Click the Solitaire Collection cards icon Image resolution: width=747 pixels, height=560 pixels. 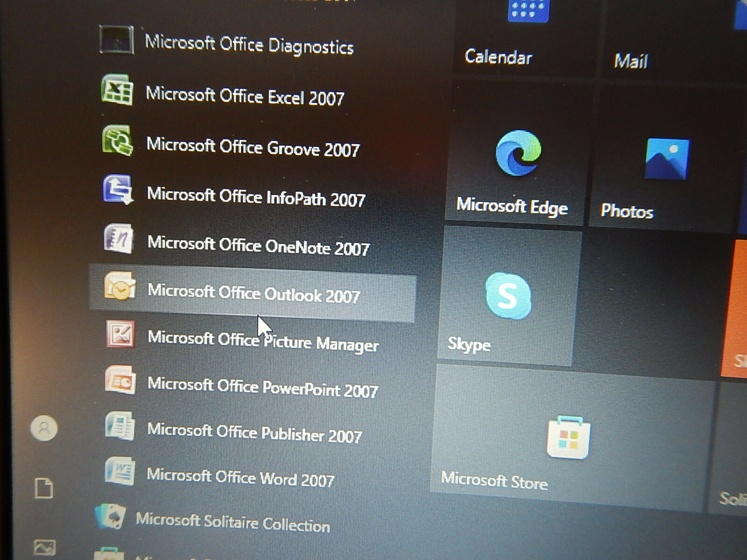click(x=110, y=516)
